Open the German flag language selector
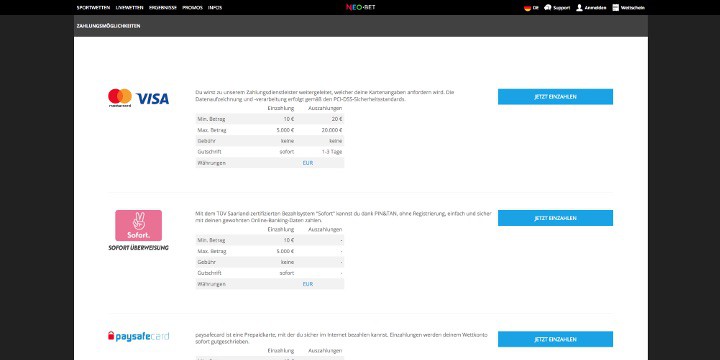720x360 pixels. pos(527,8)
